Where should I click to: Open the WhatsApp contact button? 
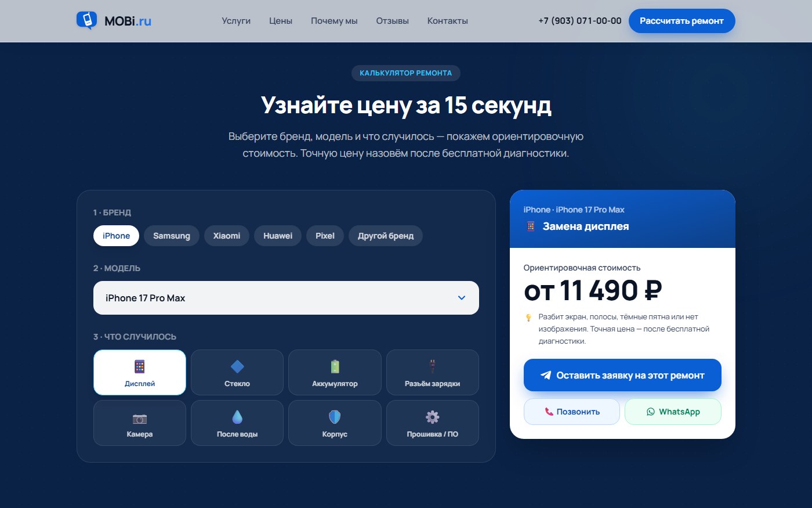(673, 412)
